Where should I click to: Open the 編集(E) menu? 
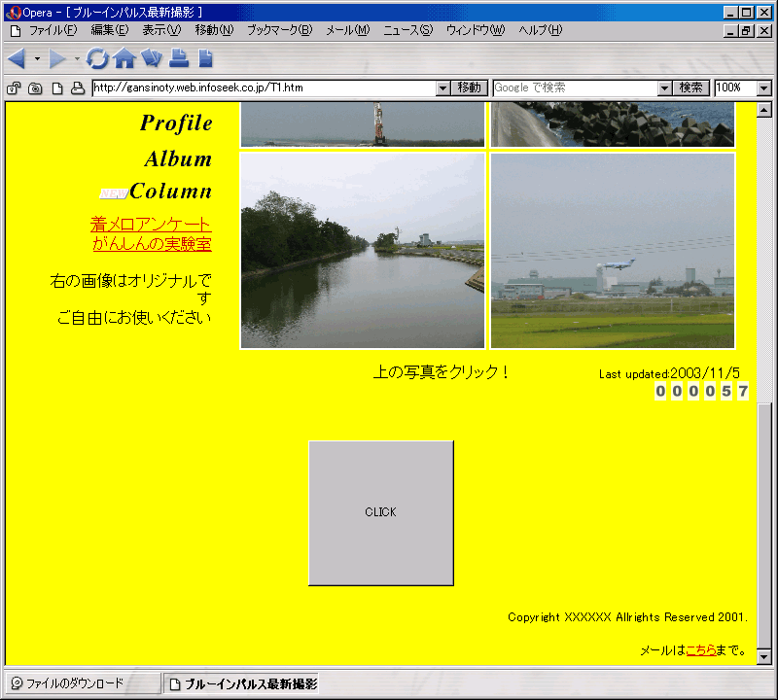109,30
